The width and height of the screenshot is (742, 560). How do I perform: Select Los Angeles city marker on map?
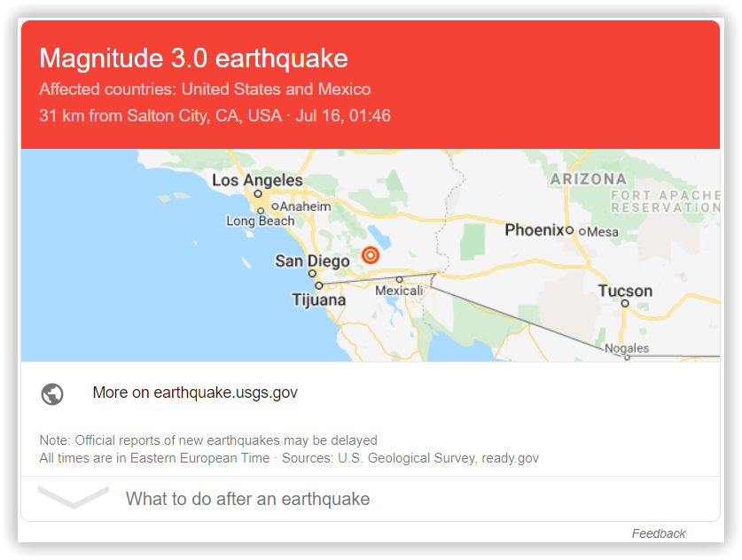(258, 194)
